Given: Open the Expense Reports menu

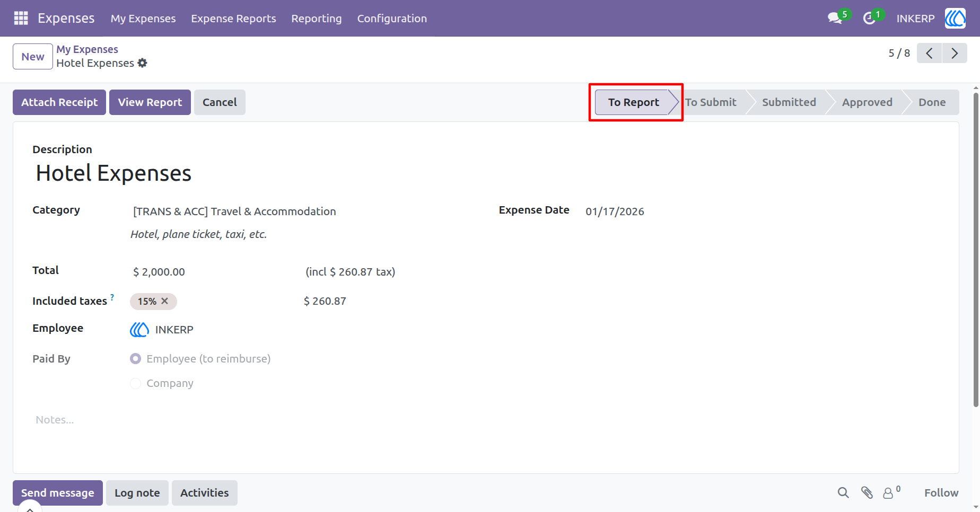Looking at the screenshot, I should (233, 19).
